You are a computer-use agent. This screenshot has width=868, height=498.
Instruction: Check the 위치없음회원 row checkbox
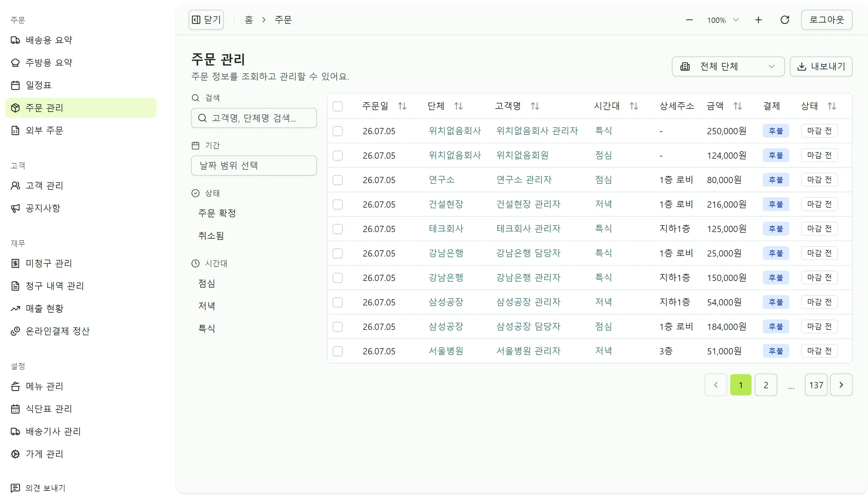tap(338, 156)
